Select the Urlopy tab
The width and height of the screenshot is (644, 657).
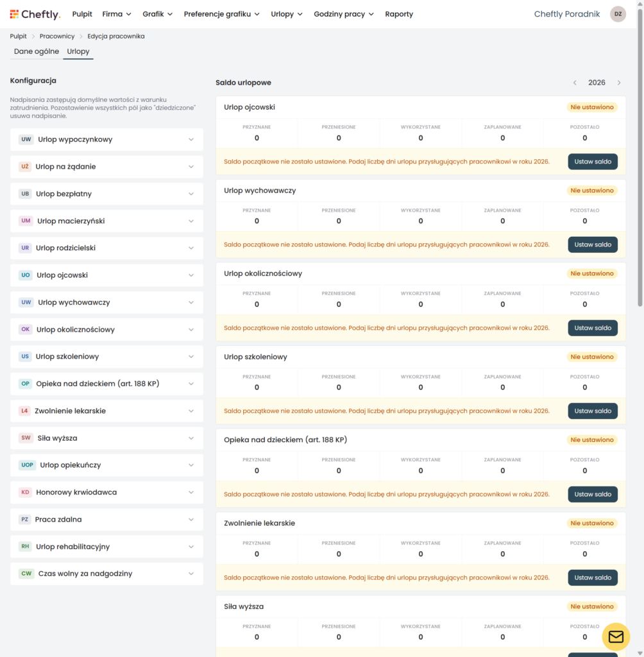tap(78, 51)
